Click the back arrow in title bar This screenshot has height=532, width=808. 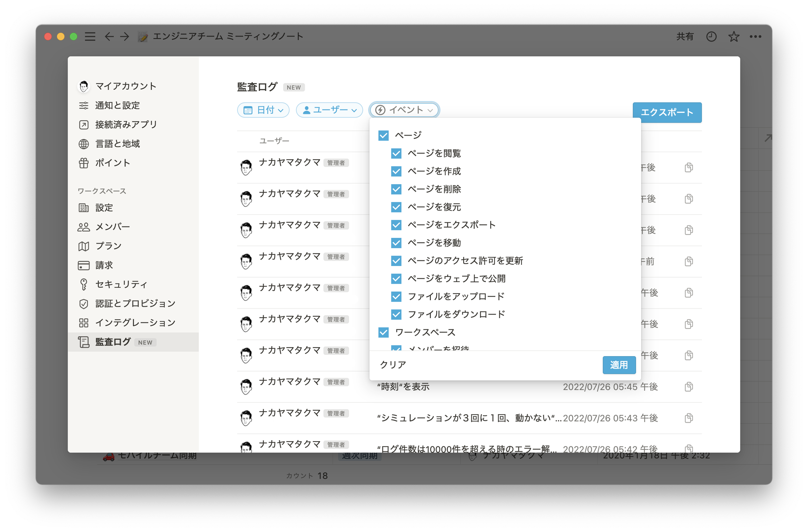coord(109,36)
